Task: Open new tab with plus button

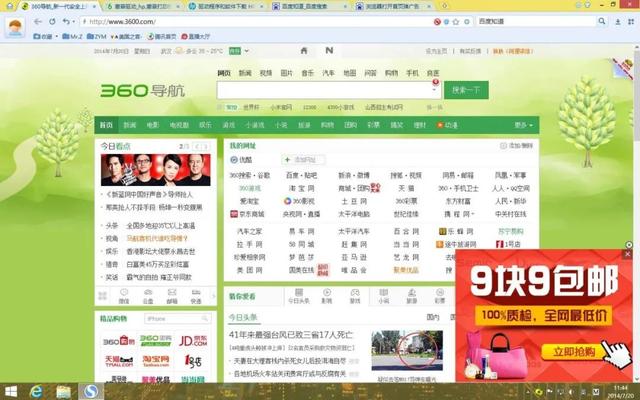Action: [444, 6]
